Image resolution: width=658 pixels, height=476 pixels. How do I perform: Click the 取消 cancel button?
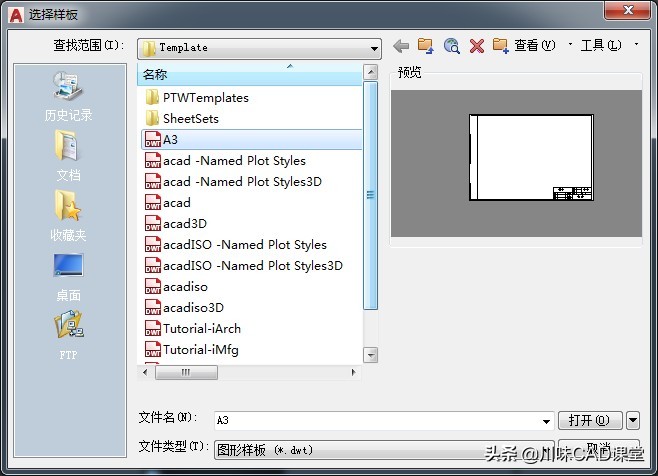click(599, 449)
